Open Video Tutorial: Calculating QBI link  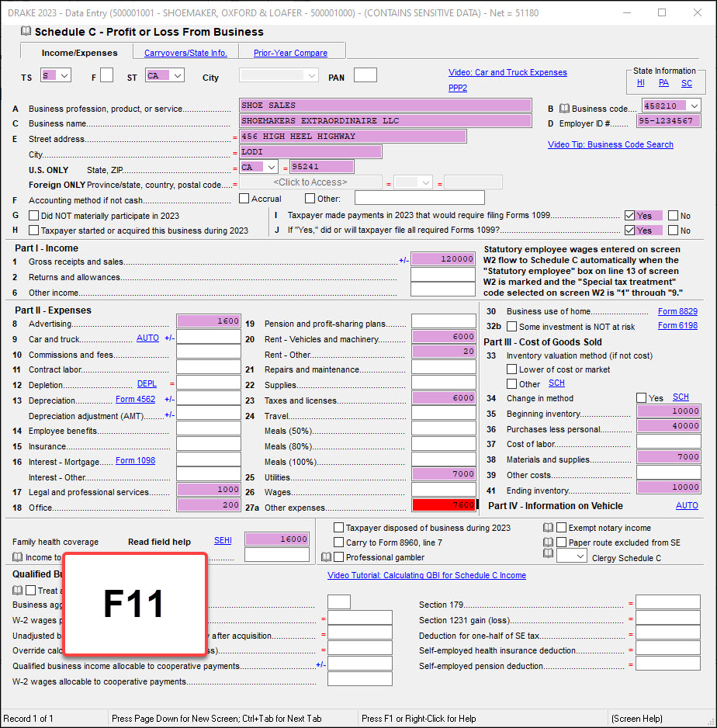point(427,575)
